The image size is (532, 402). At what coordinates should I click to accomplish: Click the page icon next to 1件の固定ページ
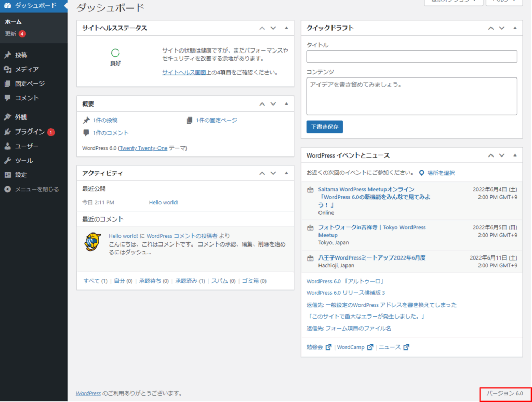(189, 120)
